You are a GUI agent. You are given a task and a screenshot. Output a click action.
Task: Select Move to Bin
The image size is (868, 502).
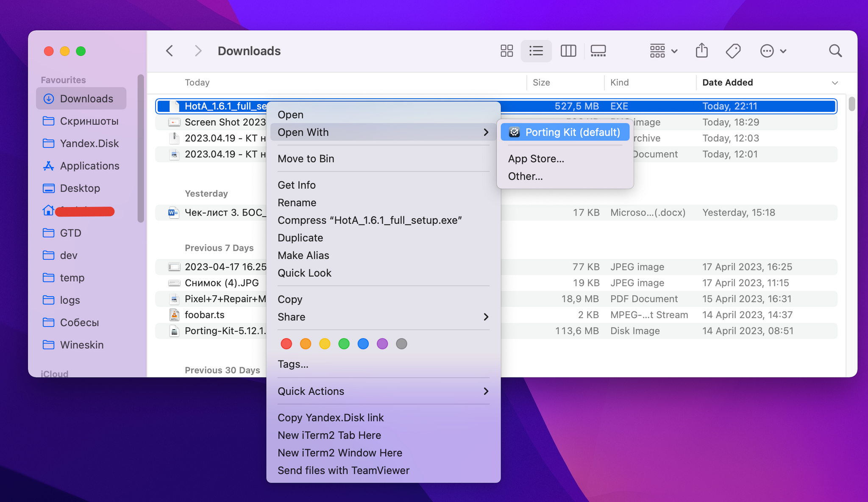pos(383,158)
